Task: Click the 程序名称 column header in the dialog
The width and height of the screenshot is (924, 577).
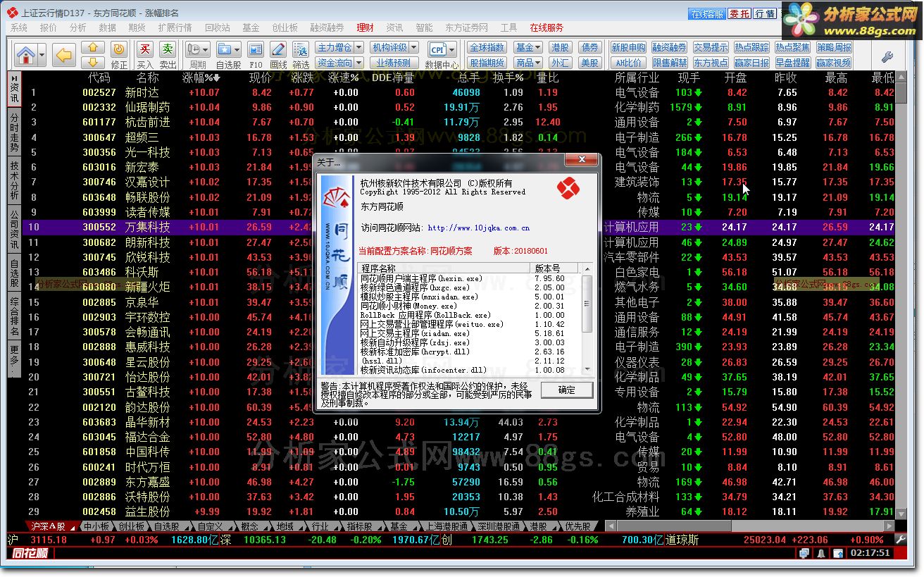Action: tap(444, 268)
